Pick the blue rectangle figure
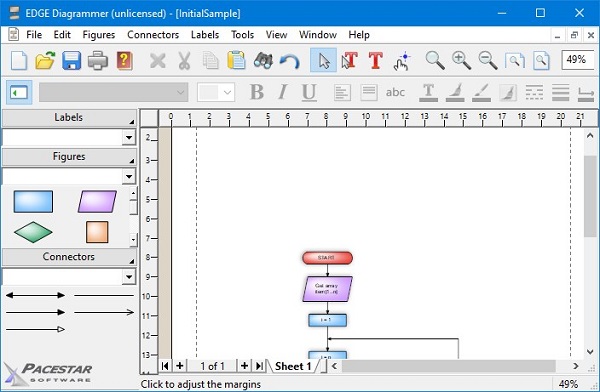Image resolution: width=600 pixels, height=392 pixels. tap(33, 201)
